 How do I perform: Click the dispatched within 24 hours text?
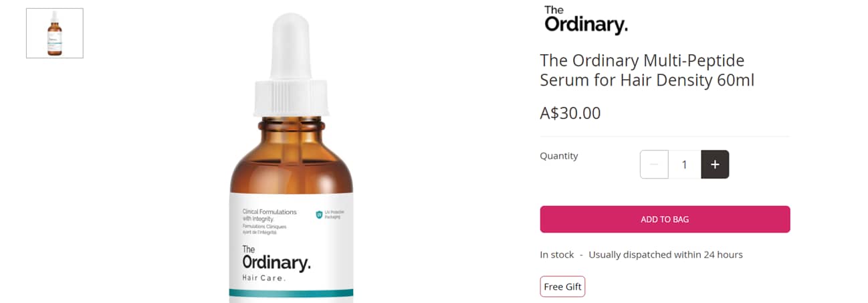665,255
